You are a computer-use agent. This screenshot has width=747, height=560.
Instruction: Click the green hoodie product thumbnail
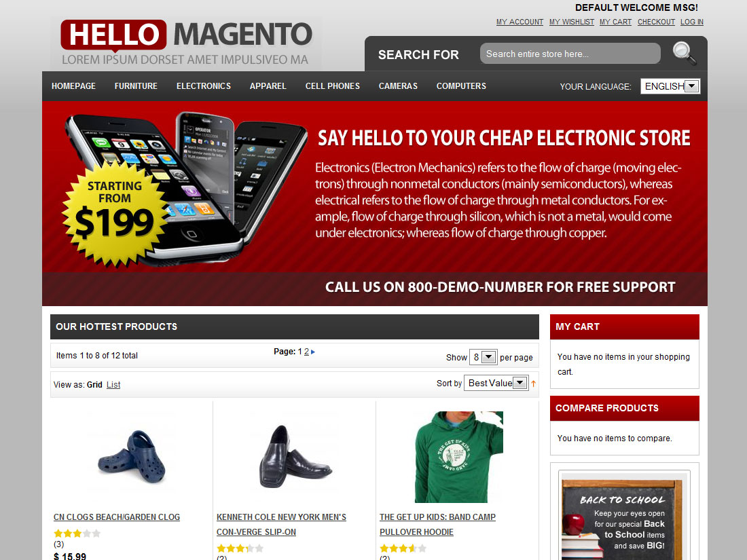pos(459,457)
